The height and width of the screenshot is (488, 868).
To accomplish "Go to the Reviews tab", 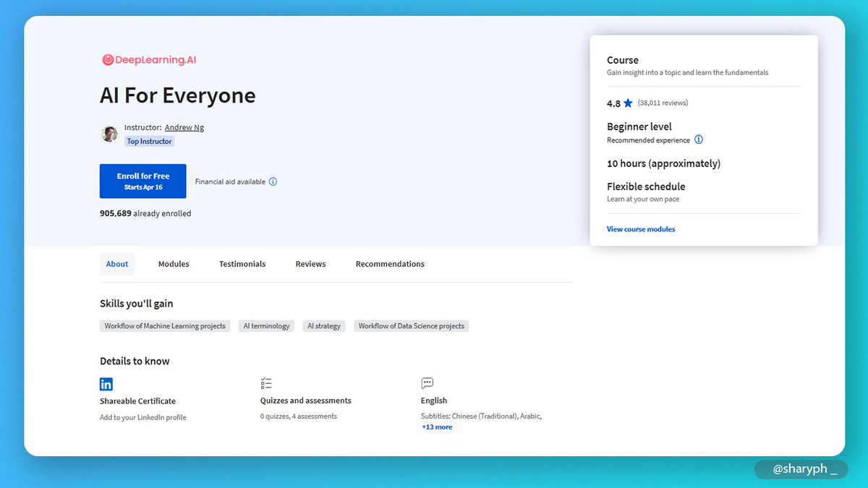I will pos(311,264).
